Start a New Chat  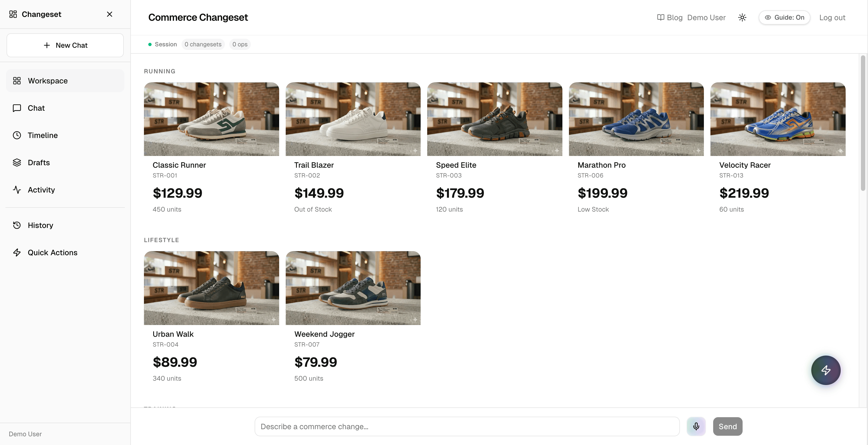[65, 45]
